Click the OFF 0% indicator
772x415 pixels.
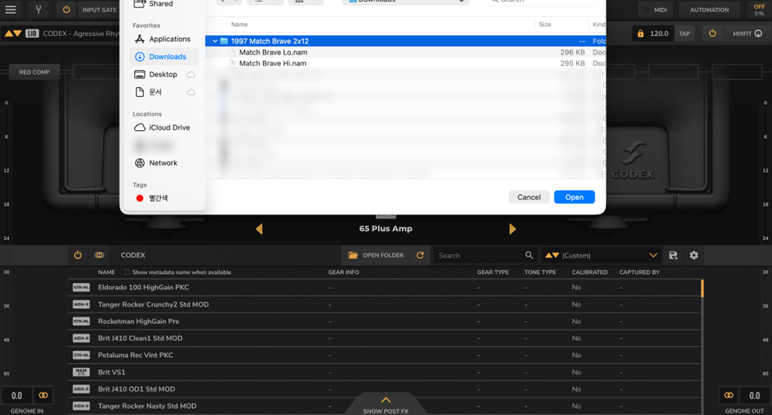click(759, 10)
